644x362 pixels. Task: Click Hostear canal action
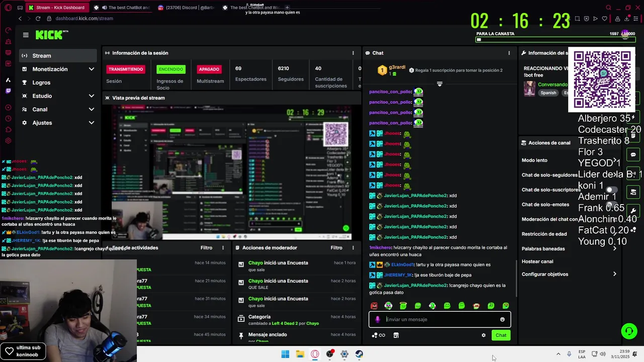[537, 261]
